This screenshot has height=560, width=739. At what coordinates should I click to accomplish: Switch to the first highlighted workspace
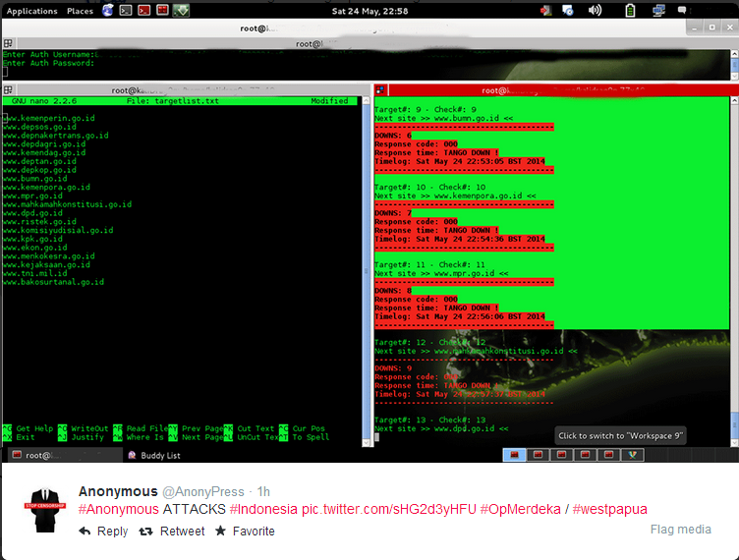514,455
